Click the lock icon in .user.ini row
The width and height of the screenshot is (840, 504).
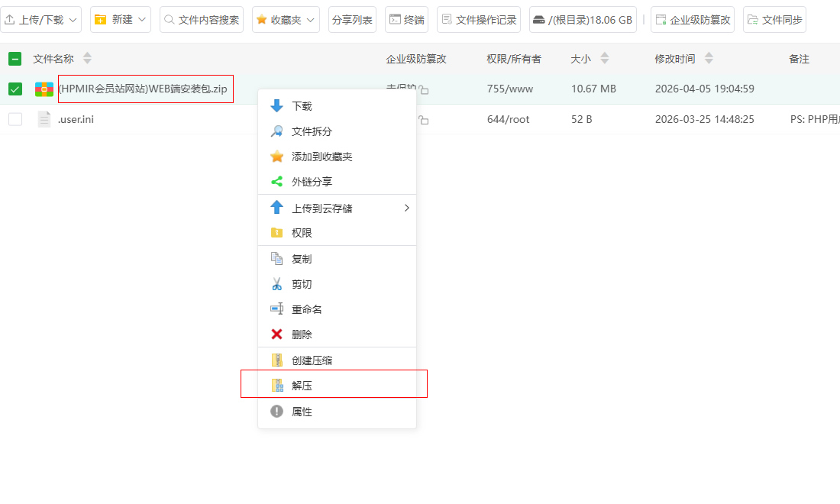click(424, 121)
